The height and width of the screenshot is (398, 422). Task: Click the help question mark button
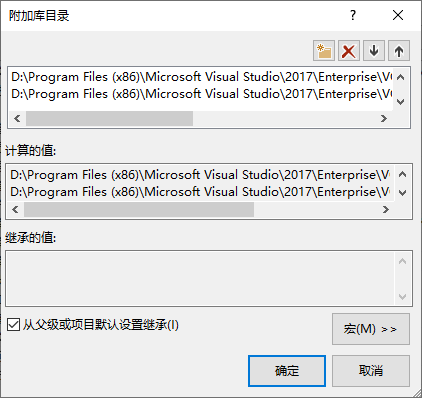(353, 15)
